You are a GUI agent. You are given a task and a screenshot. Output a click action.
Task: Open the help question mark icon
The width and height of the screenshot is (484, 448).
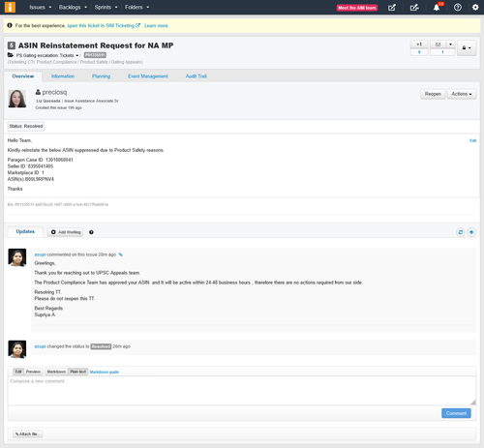458,8
